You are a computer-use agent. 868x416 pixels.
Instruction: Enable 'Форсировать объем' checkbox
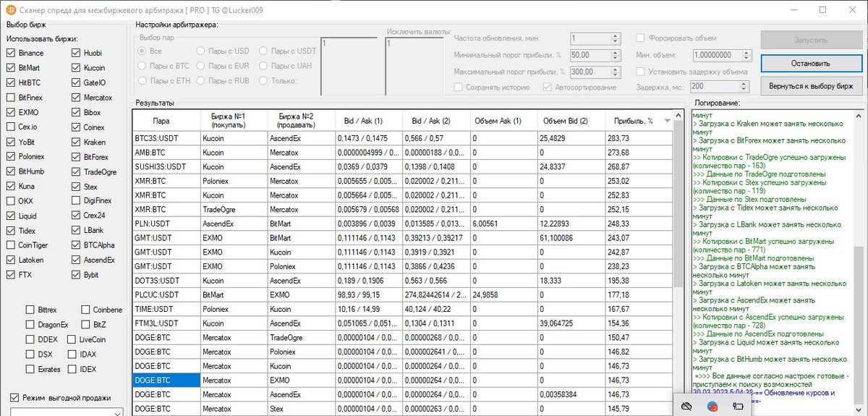pos(641,38)
